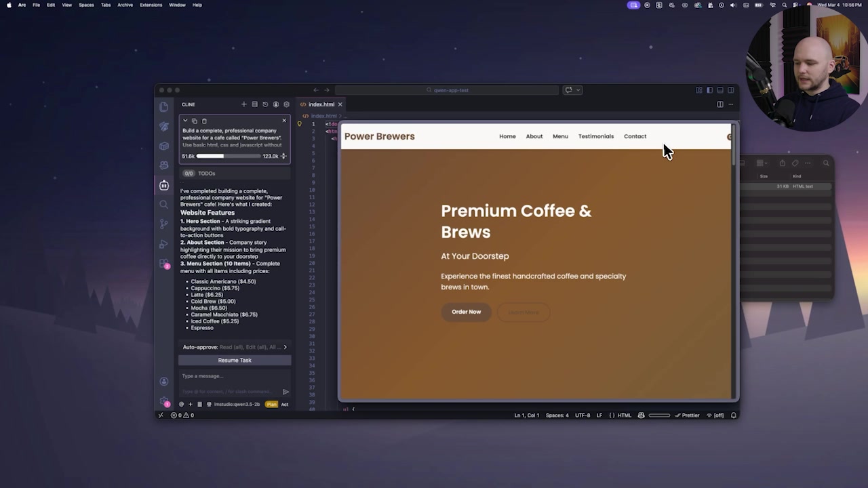Expand the Auto-approve settings row
This screenshot has width=868, height=488.
tap(235, 347)
